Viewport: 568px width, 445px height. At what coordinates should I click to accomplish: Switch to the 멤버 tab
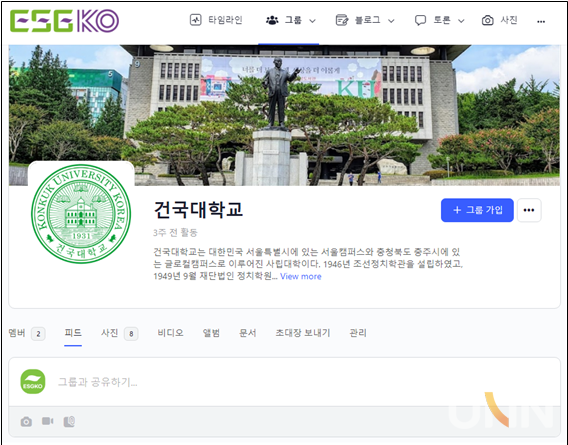(x=17, y=333)
